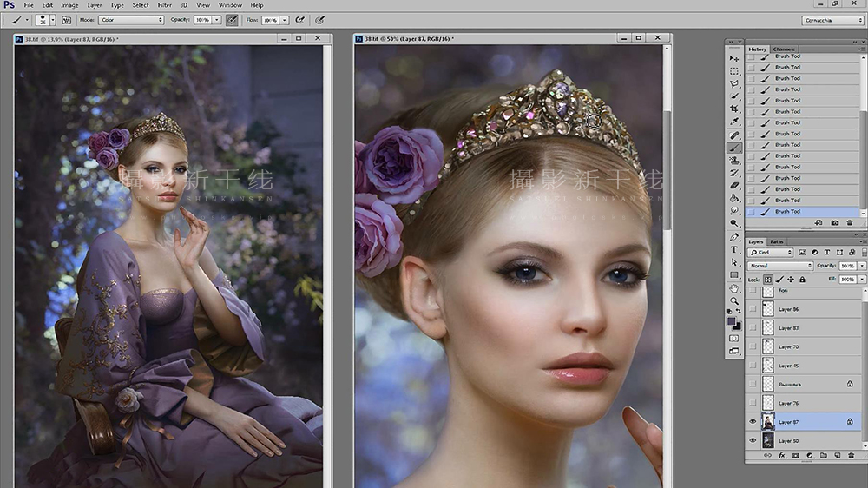Open layer blend mode dropdown Normal
Image resolution: width=868 pixels, height=488 pixels.
(780, 266)
